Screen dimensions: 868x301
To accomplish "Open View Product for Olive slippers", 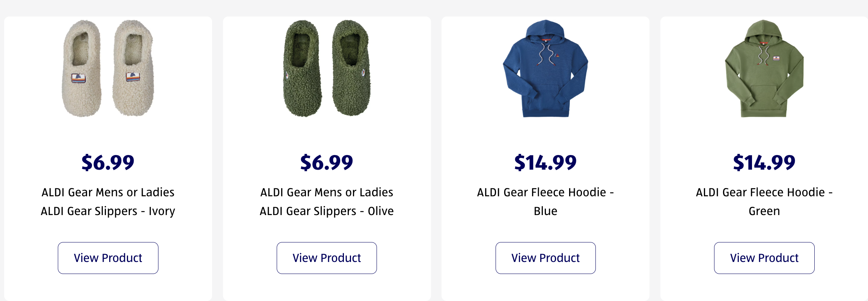I will click(327, 258).
